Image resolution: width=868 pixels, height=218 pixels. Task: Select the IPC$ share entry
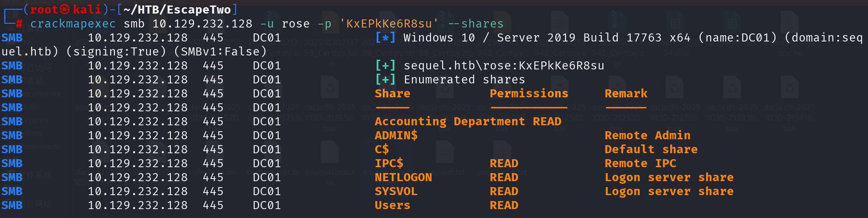[x=389, y=163]
